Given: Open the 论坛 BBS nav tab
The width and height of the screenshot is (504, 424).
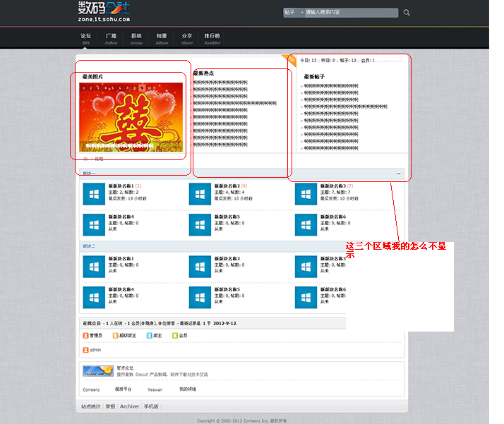Looking at the screenshot, I should click(x=86, y=39).
